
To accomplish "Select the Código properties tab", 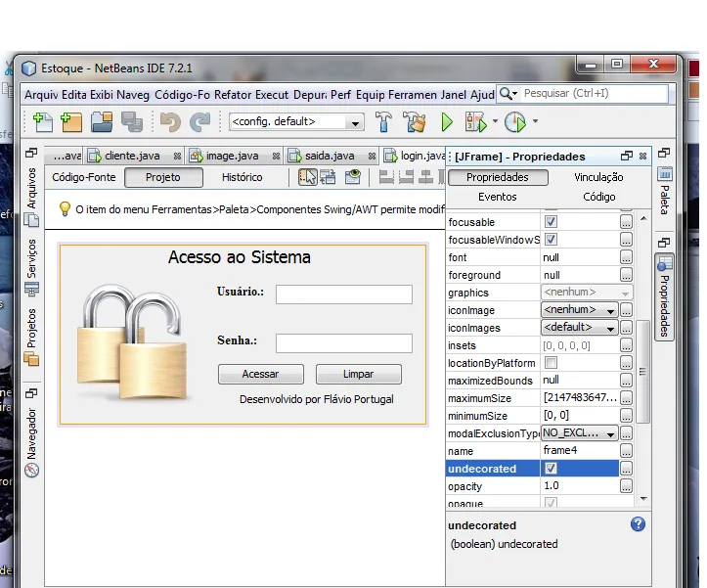I will [x=598, y=197].
